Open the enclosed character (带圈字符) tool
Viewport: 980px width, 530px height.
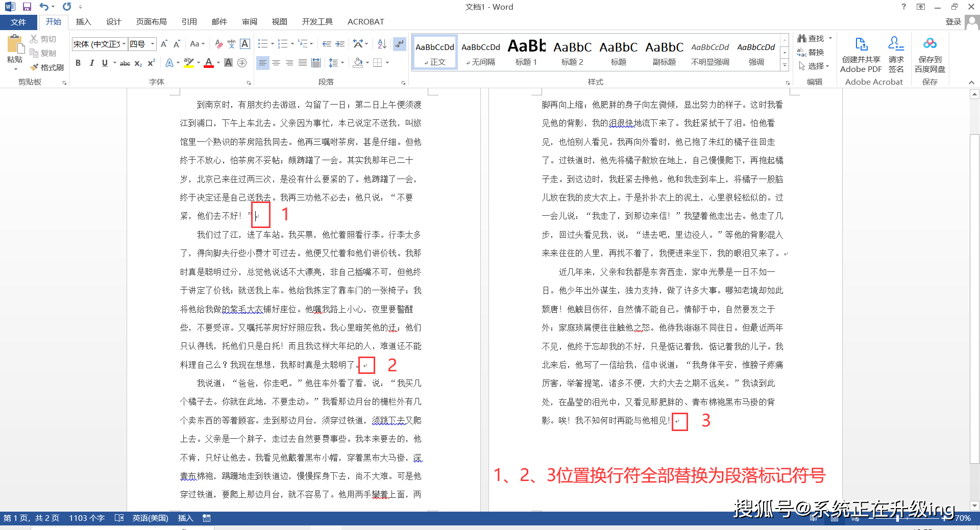pos(242,63)
